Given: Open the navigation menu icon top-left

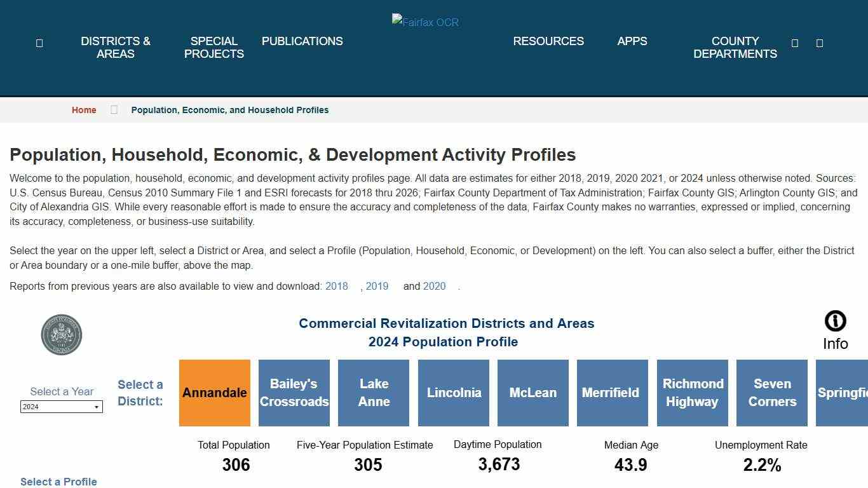Looking at the screenshot, I should coord(39,43).
